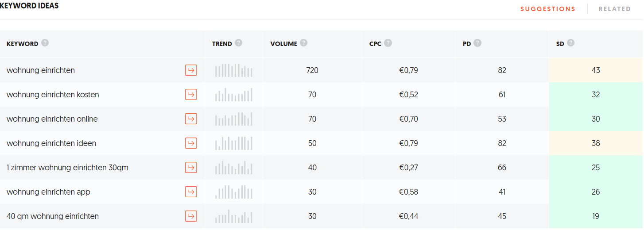Open arrow icon for '1 zimmer wohnung einrichten 30qm'
This screenshot has height=230, width=644.
191,168
